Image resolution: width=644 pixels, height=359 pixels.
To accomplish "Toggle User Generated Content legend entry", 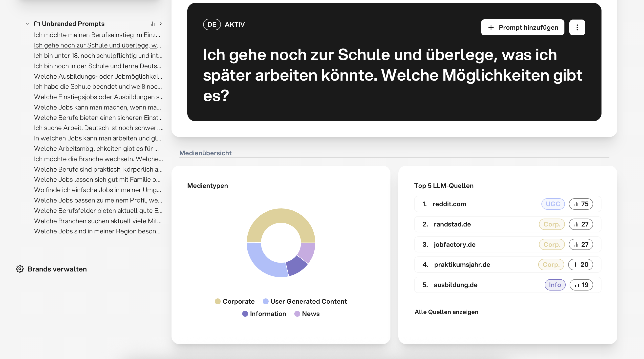I will pyautogui.click(x=305, y=301).
